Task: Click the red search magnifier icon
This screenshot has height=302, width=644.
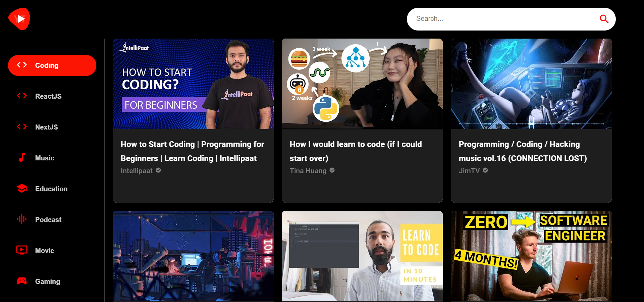Action: (604, 19)
